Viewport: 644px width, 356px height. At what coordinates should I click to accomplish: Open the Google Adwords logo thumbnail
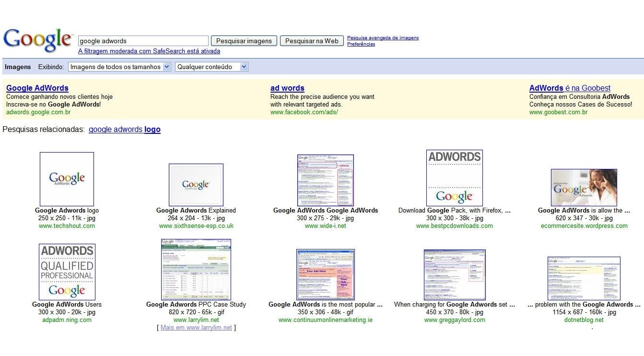tap(67, 179)
